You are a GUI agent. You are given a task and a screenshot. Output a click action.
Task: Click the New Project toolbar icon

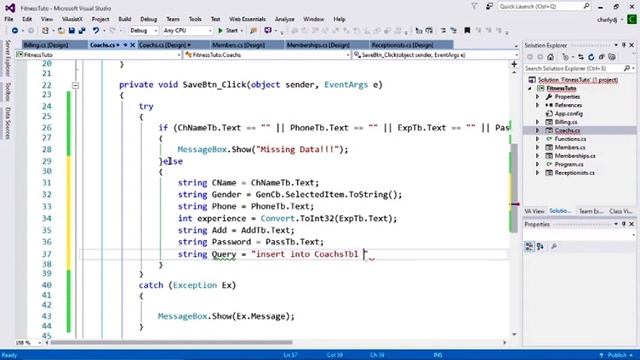tap(45, 31)
